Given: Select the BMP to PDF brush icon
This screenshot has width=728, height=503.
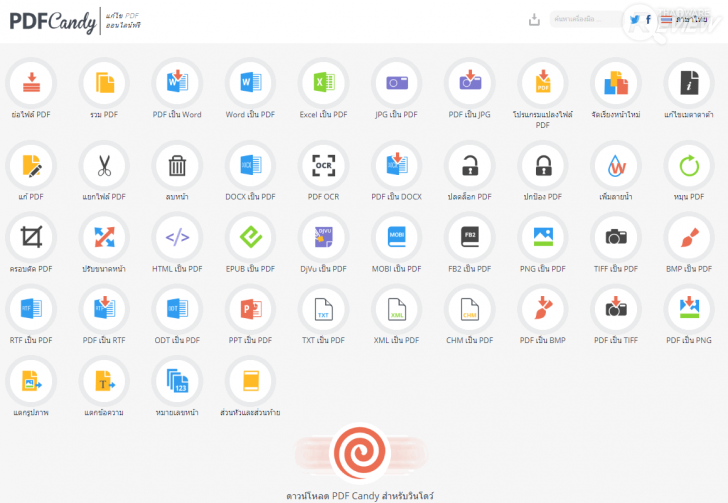Looking at the screenshot, I should coord(689,237).
